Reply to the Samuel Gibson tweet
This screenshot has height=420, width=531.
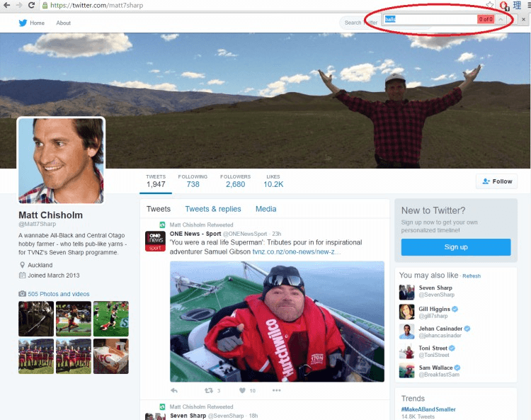174,390
